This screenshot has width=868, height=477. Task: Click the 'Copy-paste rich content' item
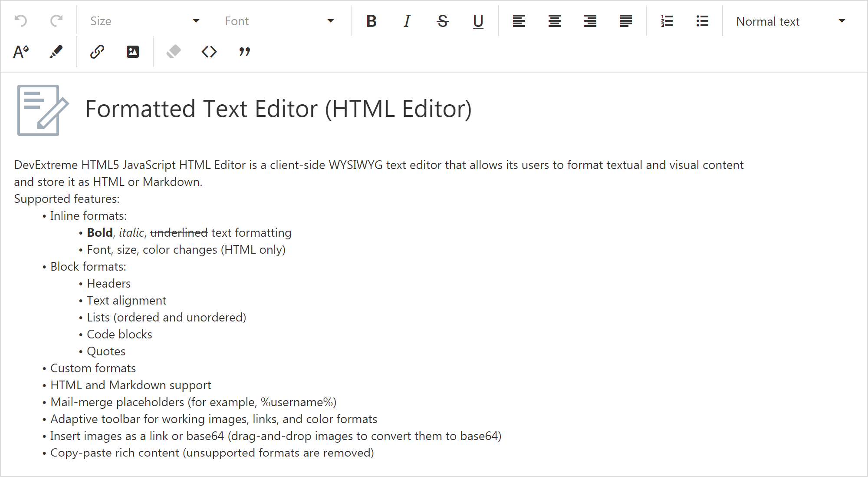[x=212, y=453]
